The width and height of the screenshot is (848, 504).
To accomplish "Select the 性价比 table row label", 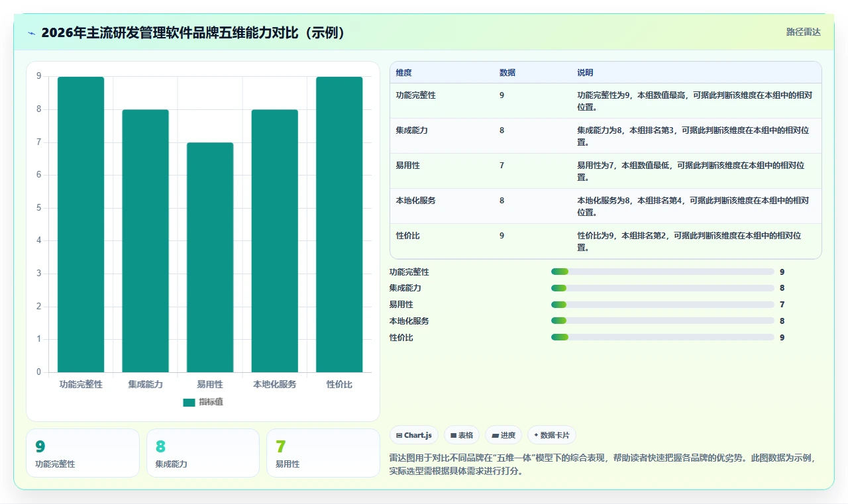I will point(408,236).
